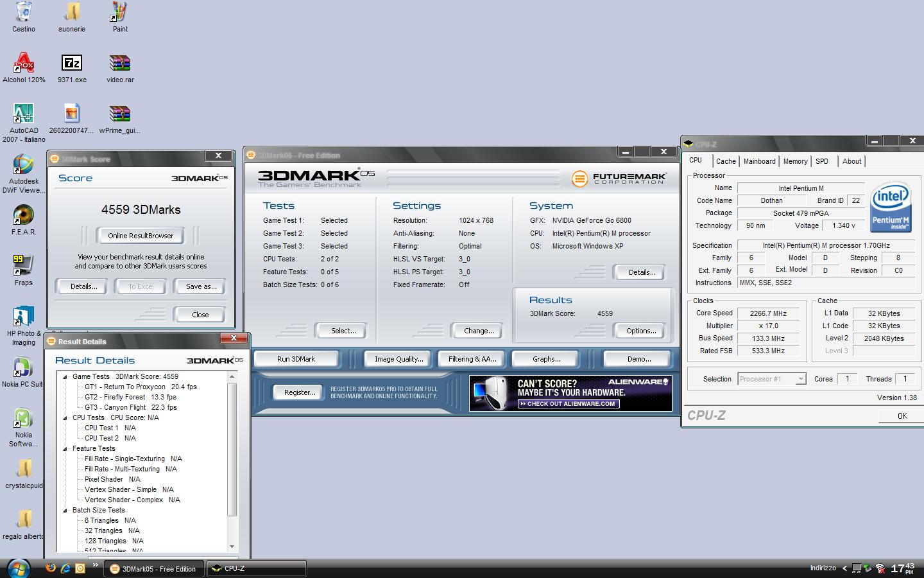Open the crystalcpuid folder icon
Viewport: 924px width, 578px height.
(x=24, y=469)
